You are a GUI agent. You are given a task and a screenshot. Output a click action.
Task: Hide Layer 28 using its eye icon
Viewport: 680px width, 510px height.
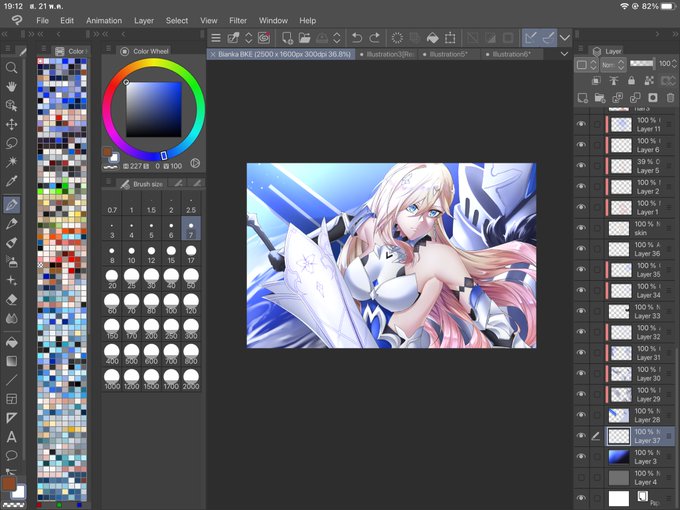pyautogui.click(x=581, y=415)
